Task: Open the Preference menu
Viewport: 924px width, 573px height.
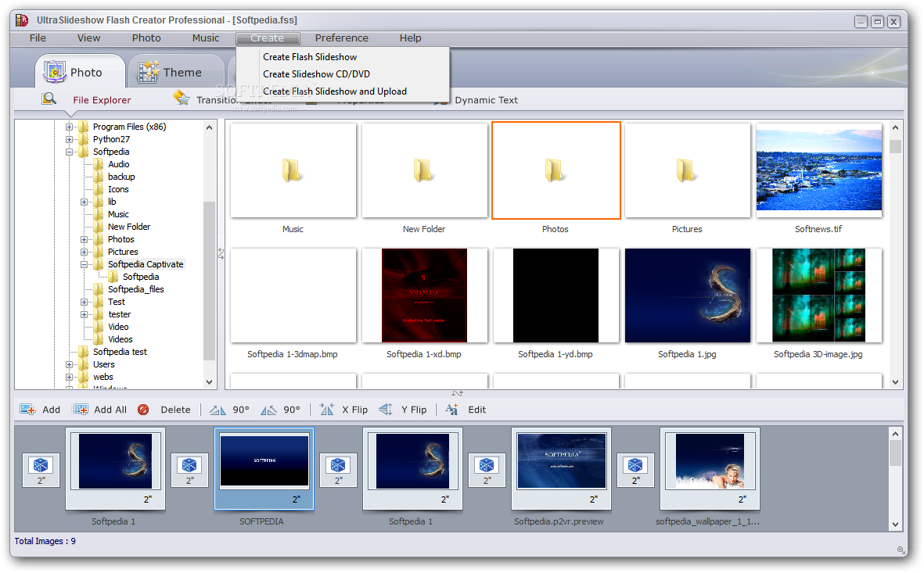Action: 342,38
